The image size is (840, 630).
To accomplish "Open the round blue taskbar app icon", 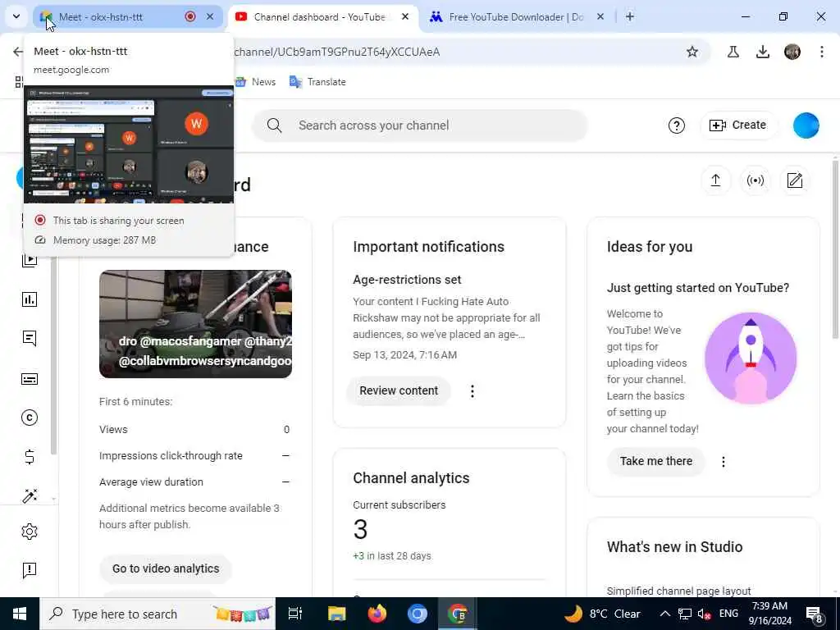I will pyautogui.click(x=418, y=614).
